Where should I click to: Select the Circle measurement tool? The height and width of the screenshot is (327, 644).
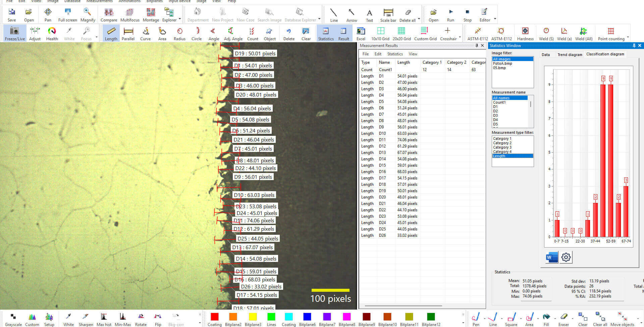tap(196, 33)
